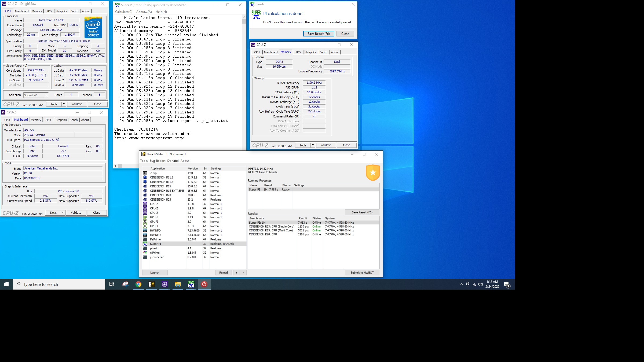644x362 pixels.
Task: Switch to Super PI via taskbar icon
Action: (191, 284)
